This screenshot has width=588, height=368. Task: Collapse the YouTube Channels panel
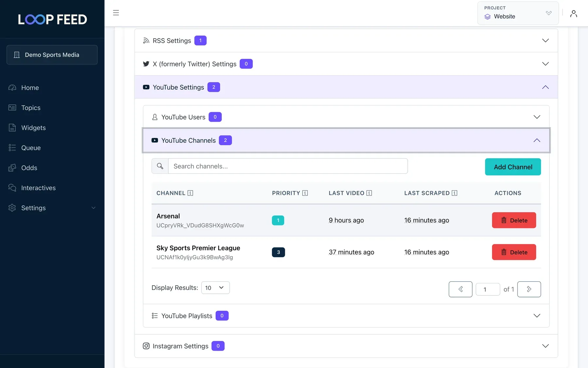click(346, 140)
